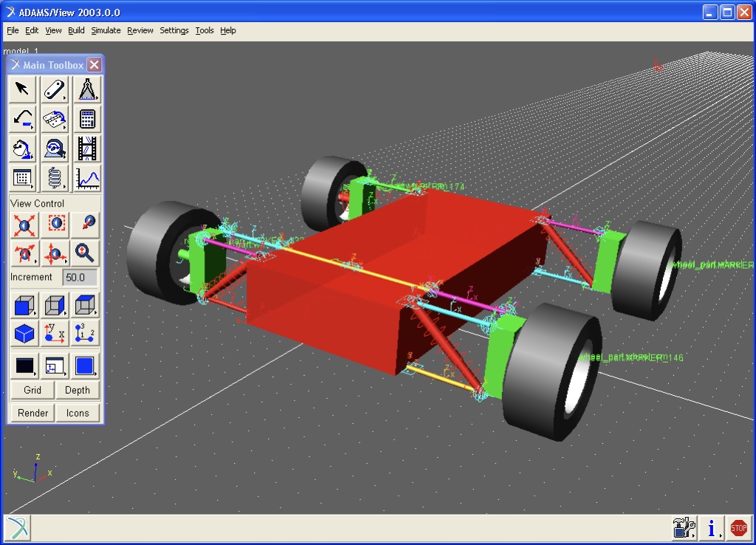The width and height of the screenshot is (756, 545).
Task: Open the Review menu
Action: (x=140, y=30)
